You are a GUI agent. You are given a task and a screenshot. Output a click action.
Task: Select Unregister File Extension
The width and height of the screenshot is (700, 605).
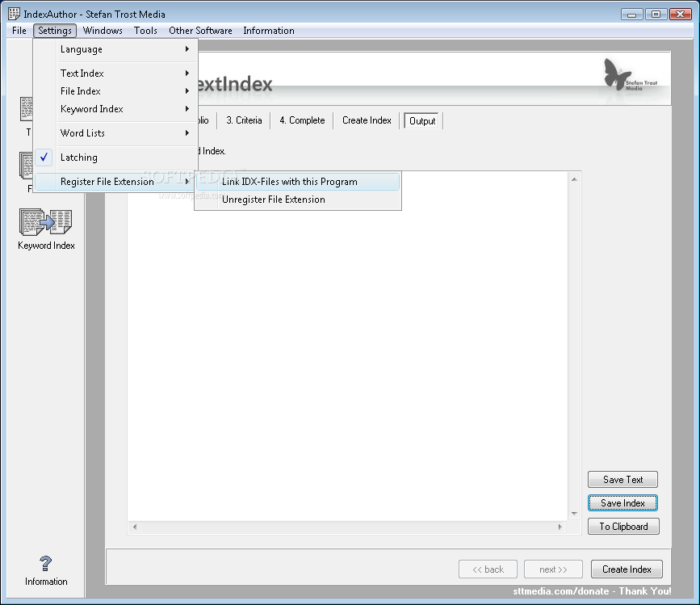click(298, 200)
